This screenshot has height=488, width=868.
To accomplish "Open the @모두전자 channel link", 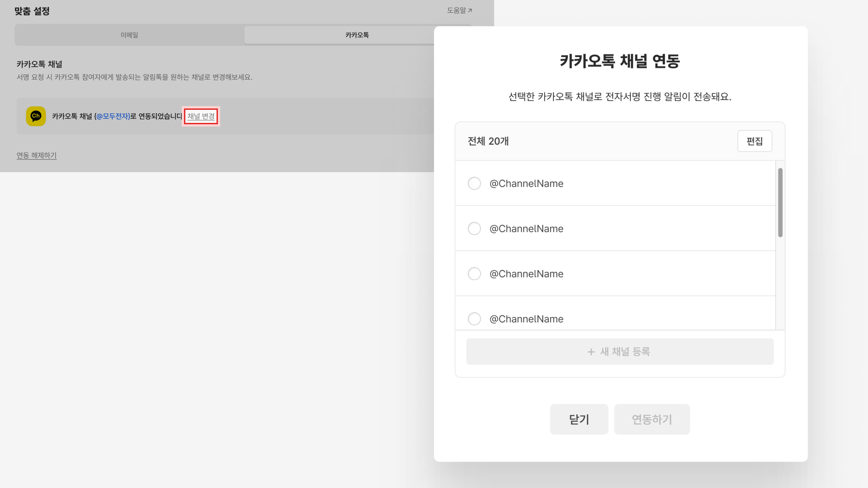I will point(113,116).
